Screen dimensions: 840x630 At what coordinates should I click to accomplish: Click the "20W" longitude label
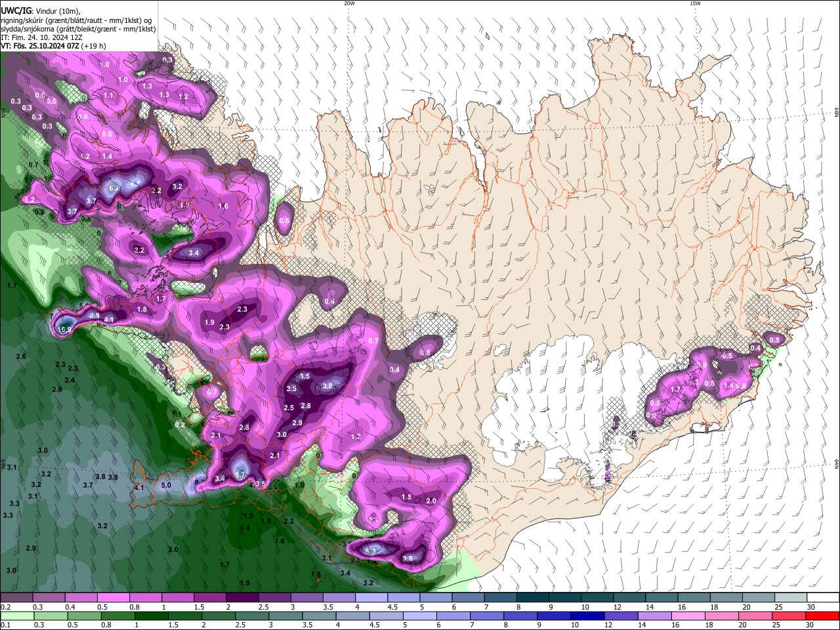coord(349,3)
